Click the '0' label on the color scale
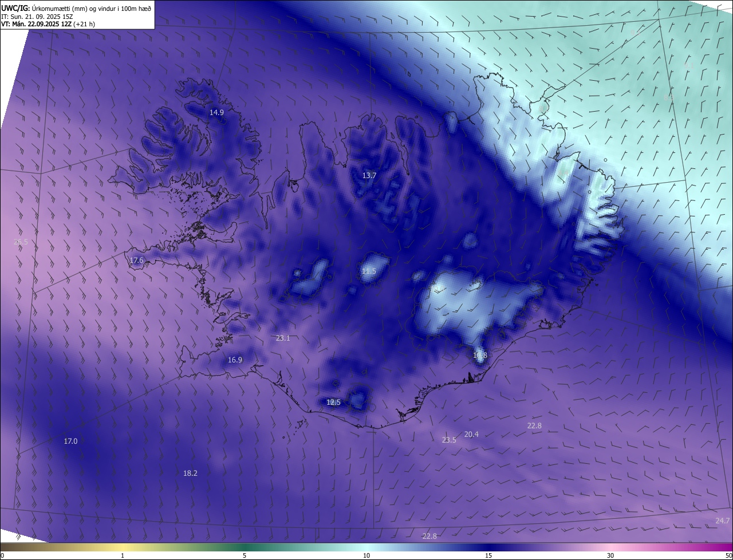This screenshot has height=560, width=733. point(2,556)
